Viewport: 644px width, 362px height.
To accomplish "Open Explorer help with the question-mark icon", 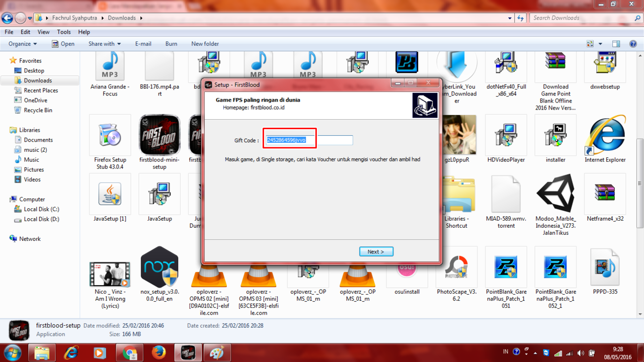I will [632, 44].
